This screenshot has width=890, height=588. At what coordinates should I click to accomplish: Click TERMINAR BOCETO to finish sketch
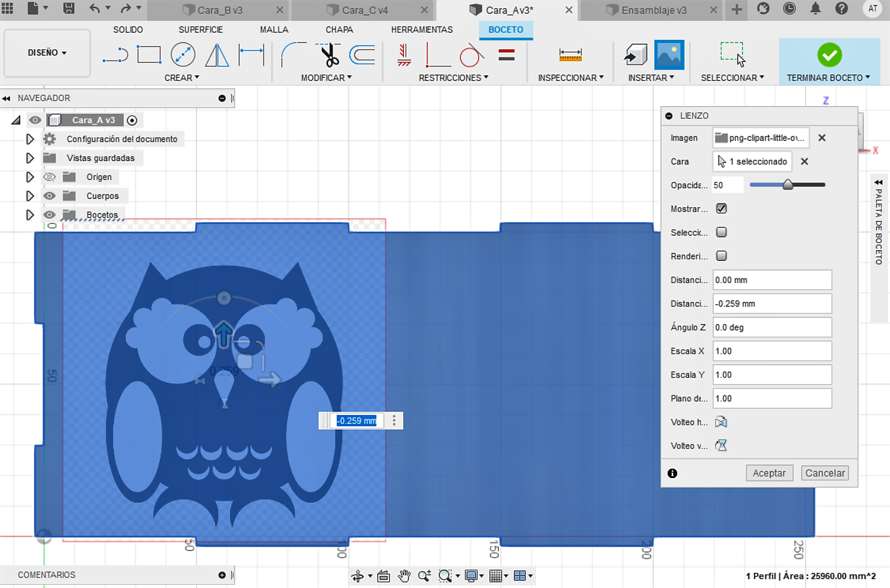[x=829, y=61]
